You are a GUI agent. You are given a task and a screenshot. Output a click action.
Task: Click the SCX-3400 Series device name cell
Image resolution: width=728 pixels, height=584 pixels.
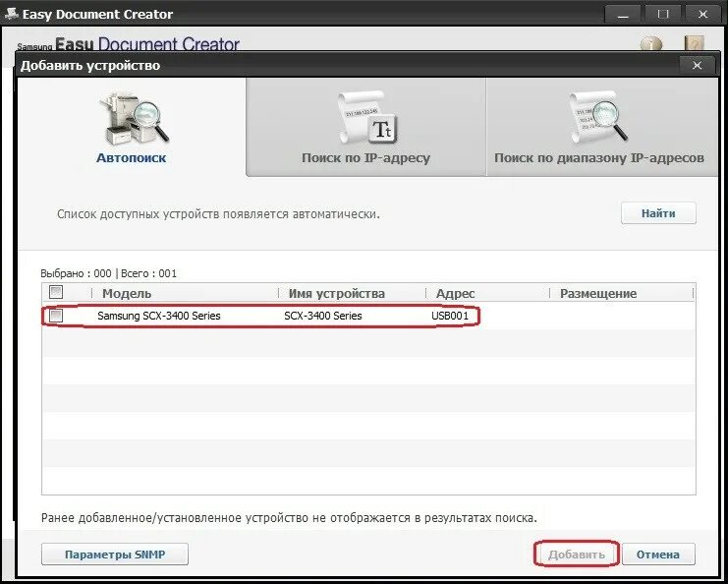322,316
